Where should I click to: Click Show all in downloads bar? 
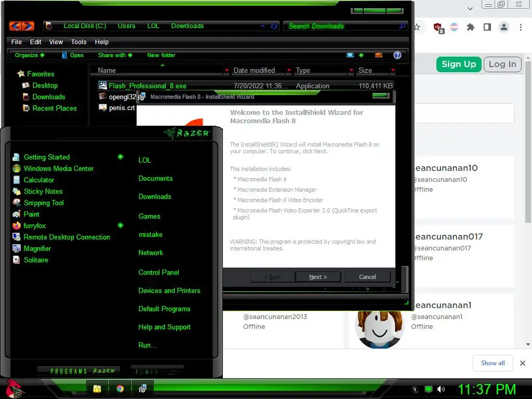[x=493, y=363]
